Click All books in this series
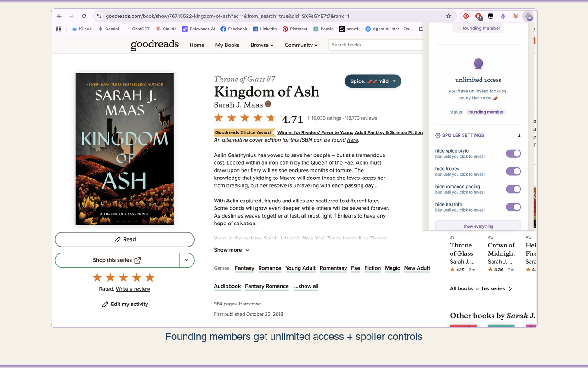Screen dimensions: 588x368 (x=481, y=288)
